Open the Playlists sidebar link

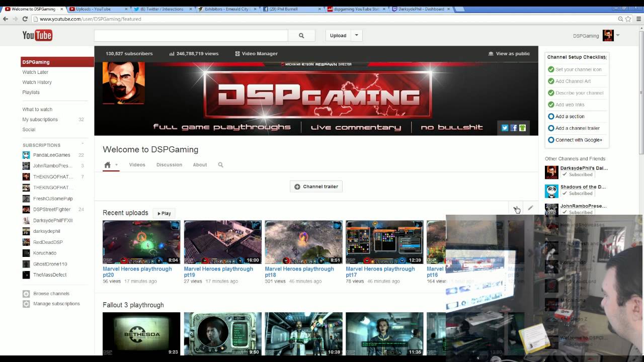(x=31, y=93)
